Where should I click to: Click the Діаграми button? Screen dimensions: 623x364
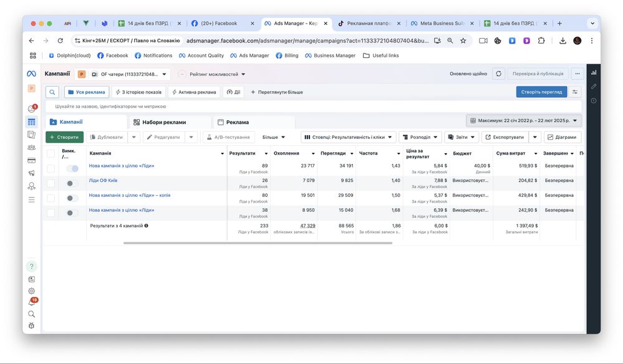563,137
